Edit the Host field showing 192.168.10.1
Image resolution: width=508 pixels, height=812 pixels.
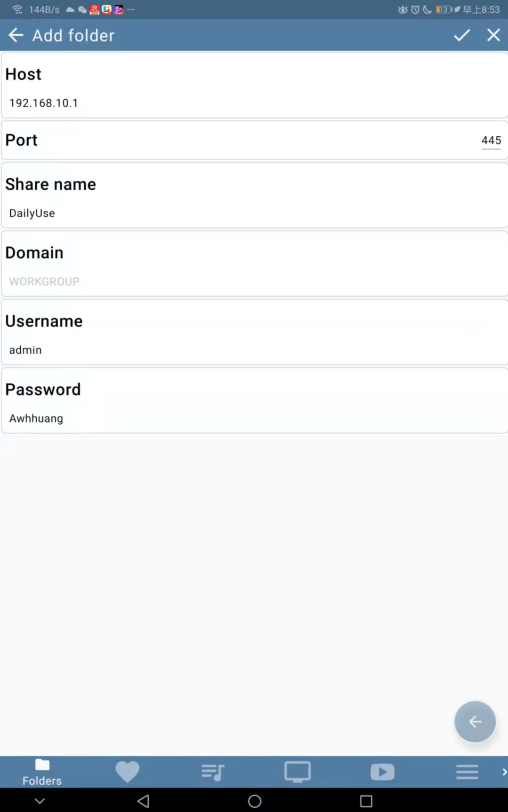pyautogui.click(x=254, y=103)
